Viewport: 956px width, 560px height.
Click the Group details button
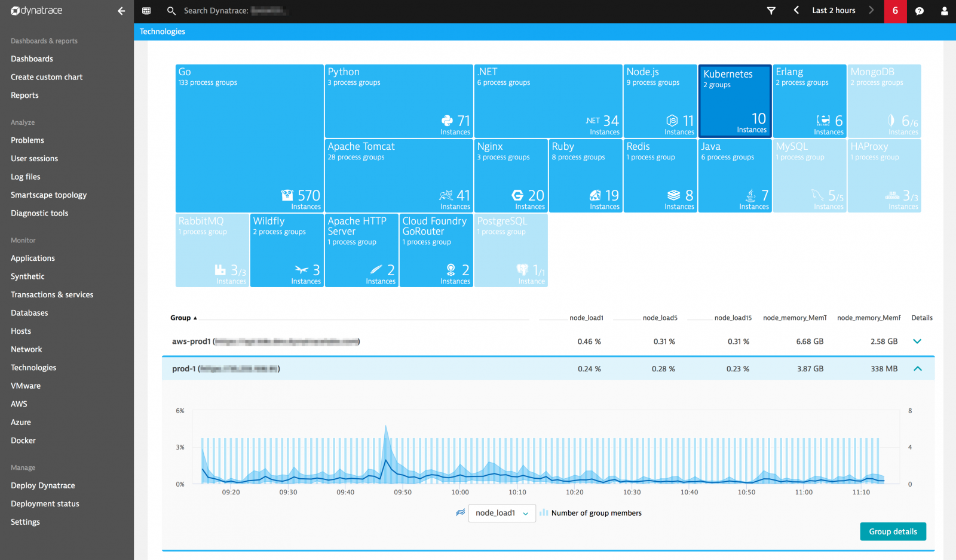pos(893,531)
